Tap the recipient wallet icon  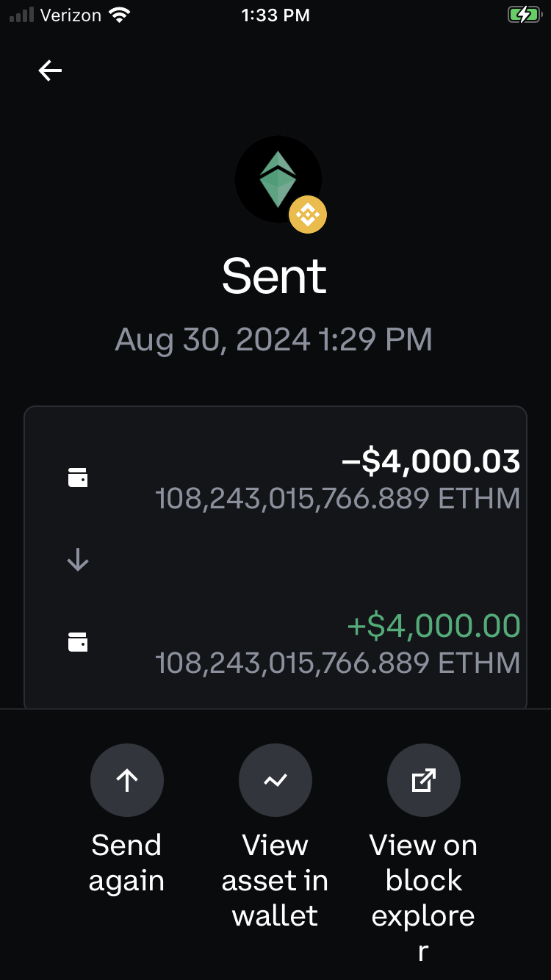point(78,642)
